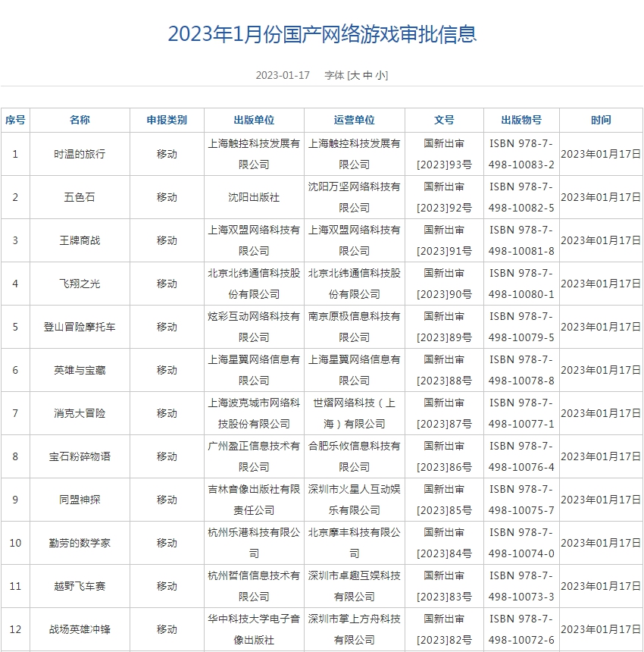This screenshot has width=644, height=652.
Task: Click publisher 上海波克城市网络科技股份有限公司
Action: tap(255, 414)
